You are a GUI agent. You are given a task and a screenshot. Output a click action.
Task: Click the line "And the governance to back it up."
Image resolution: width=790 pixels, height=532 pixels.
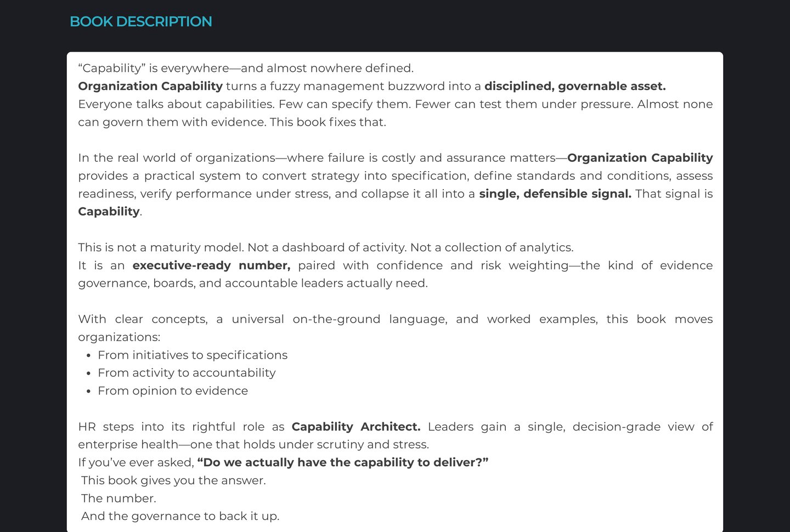[180, 516]
